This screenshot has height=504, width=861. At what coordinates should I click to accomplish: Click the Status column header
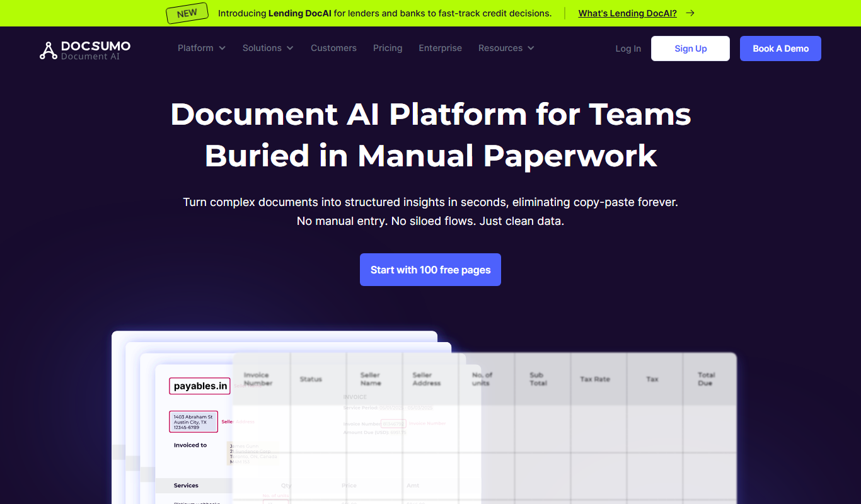[311, 379]
